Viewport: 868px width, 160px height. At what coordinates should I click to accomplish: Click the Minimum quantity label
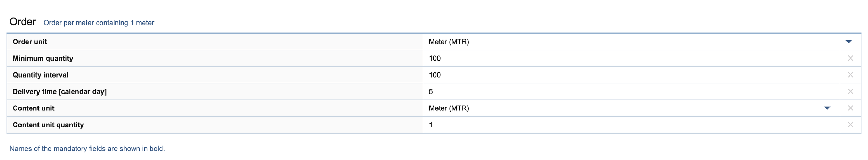43,58
